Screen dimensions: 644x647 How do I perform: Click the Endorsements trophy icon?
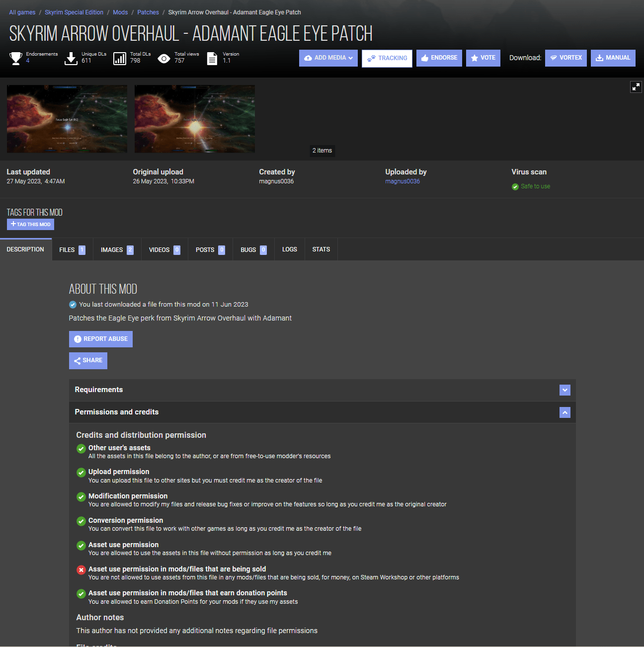pos(16,58)
